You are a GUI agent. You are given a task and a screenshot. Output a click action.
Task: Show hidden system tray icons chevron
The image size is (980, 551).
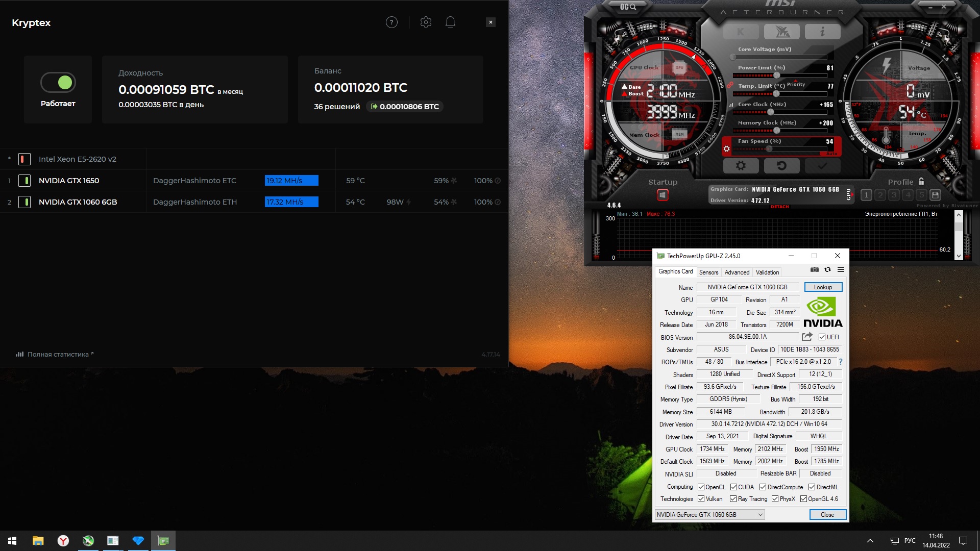click(870, 541)
